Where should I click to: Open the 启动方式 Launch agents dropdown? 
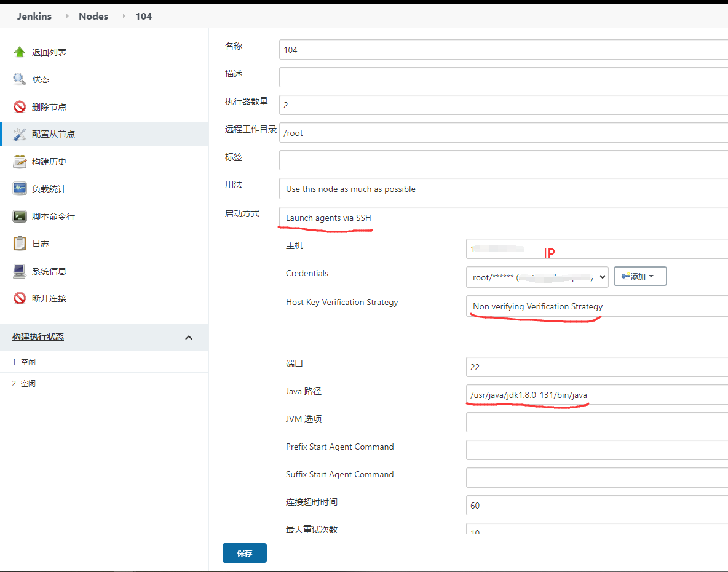point(504,217)
